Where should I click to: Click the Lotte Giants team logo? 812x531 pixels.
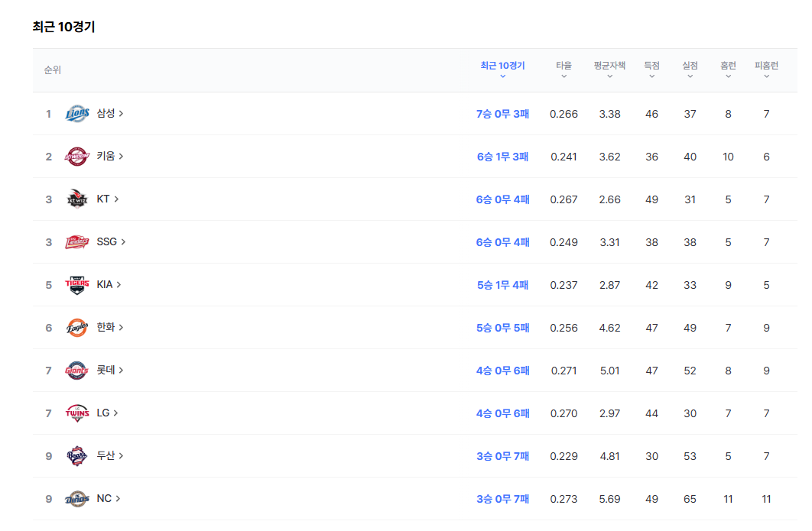pos(77,370)
